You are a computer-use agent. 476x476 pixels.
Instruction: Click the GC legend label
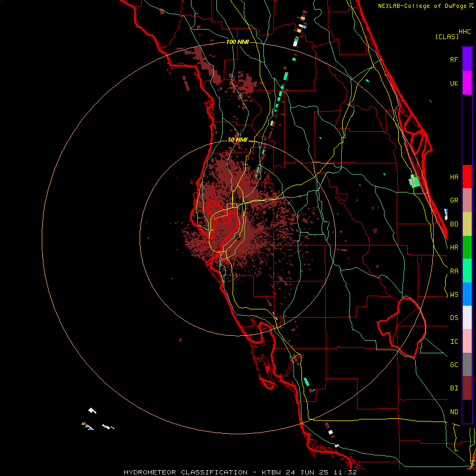point(454,365)
